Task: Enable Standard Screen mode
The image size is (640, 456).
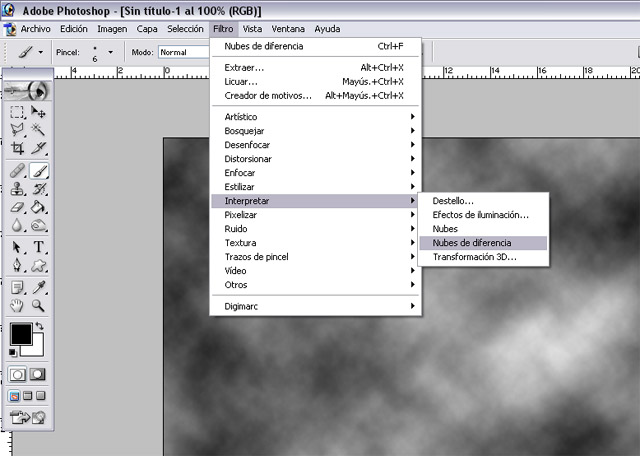Action: click(x=14, y=396)
